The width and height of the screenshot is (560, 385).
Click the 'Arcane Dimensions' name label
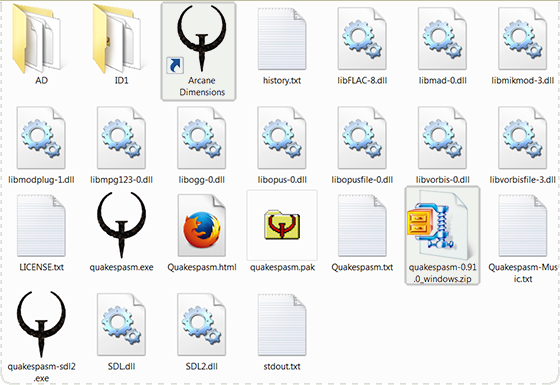[202, 86]
